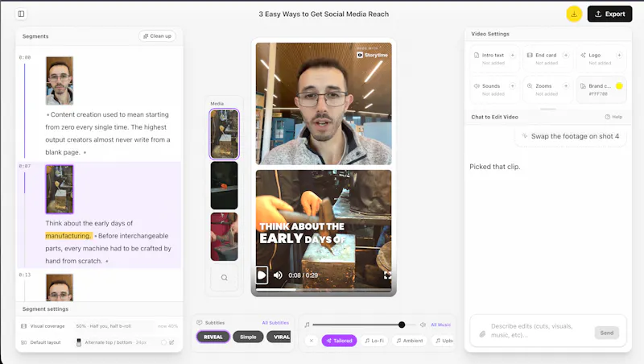Viewport: 644px width, 364px height.
Task: Click the Subtitles speech bubble icon
Action: pyautogui.click(x=200, y=322)
